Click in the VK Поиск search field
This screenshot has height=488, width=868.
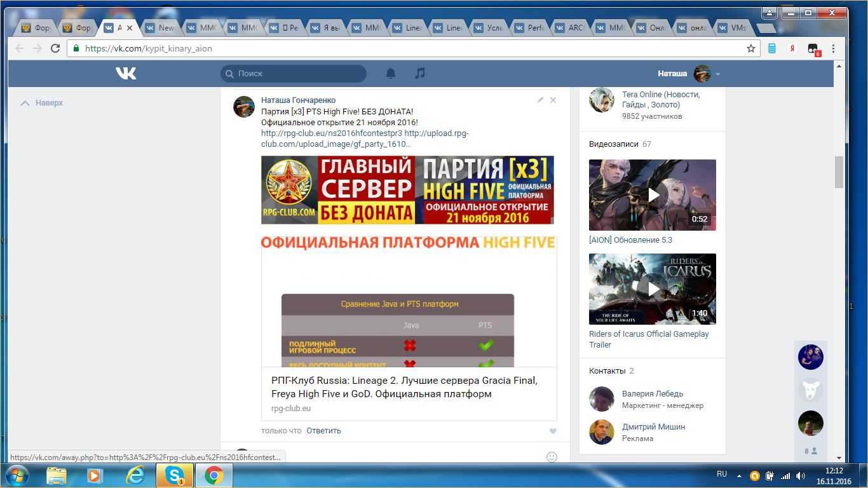point(294,74)
